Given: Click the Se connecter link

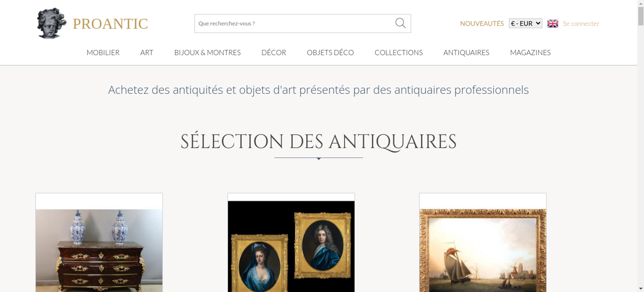Looking at the screenshot, I should [581, 23].
